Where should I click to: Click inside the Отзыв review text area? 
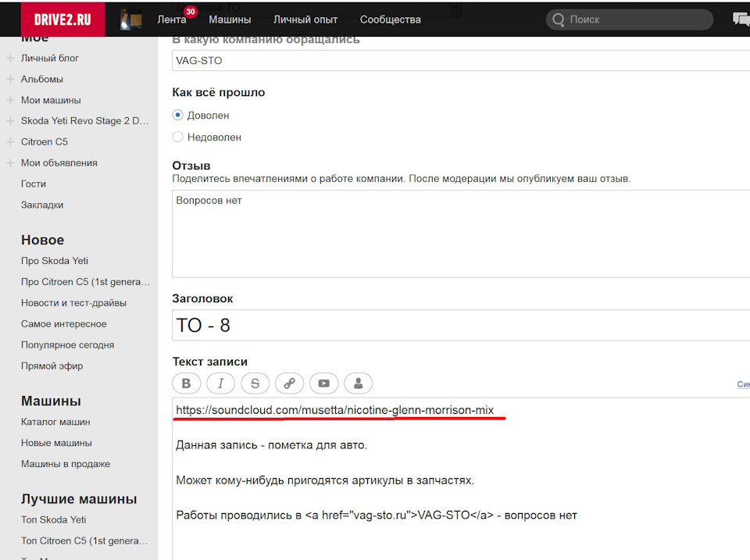pos(461,234)
